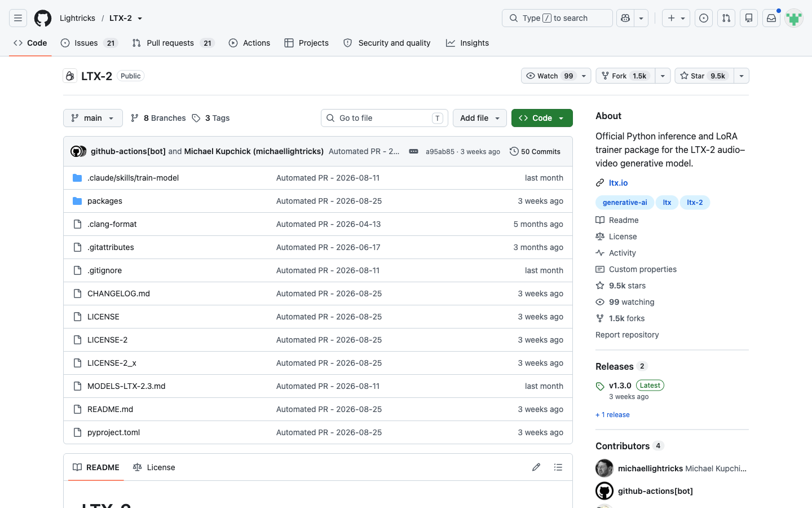Switch to License tab in README panel
Viewport: 812px width, 508px height.
click(154, 467)
